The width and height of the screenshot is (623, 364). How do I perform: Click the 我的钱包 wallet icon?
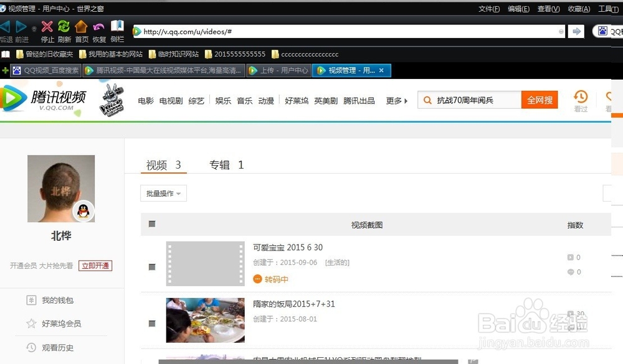pyautogui.click(x=31, y=300)
